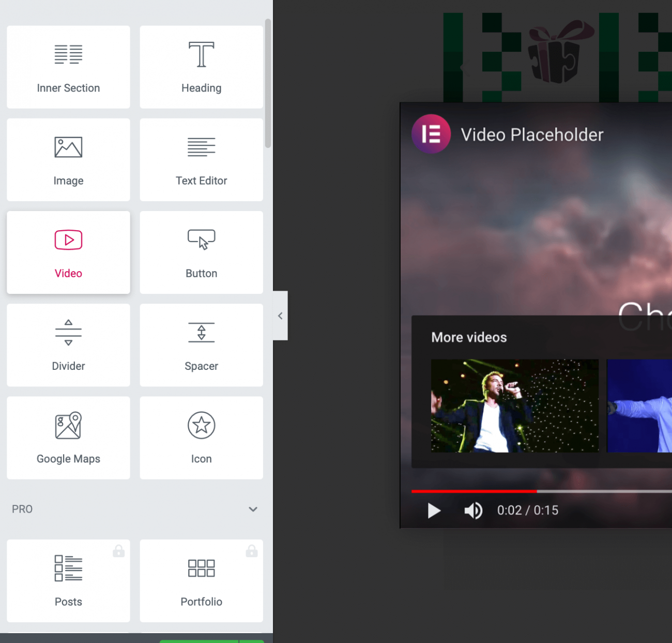The width and height of the screenshot is (672, 643).
Task: Pick the star Icon widget
Action: [x=201, y=426]
